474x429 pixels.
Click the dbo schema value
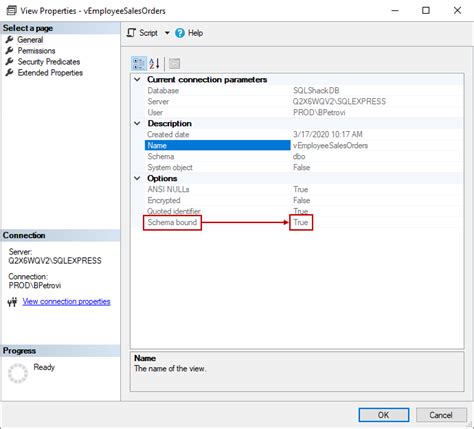(x=299, y=156)
